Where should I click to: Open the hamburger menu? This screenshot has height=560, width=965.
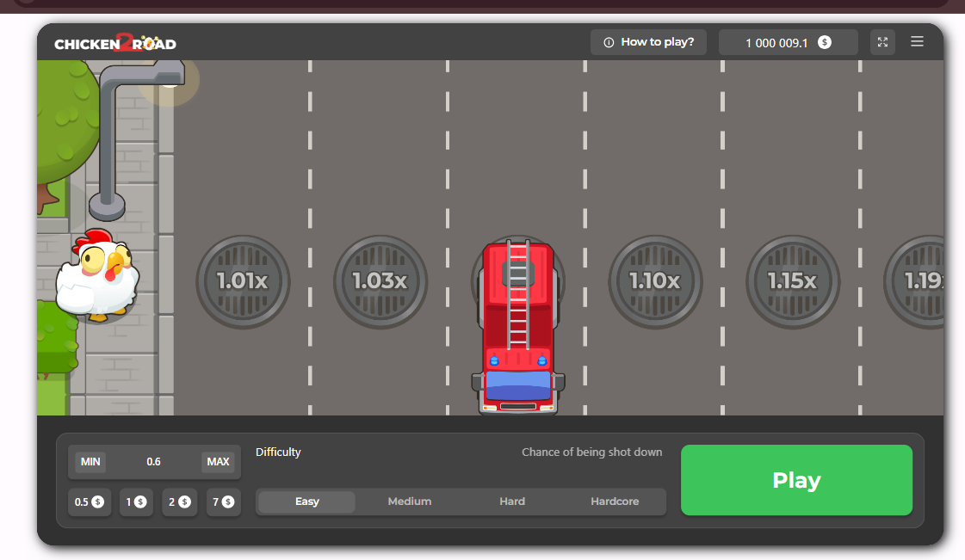point(917,41)
